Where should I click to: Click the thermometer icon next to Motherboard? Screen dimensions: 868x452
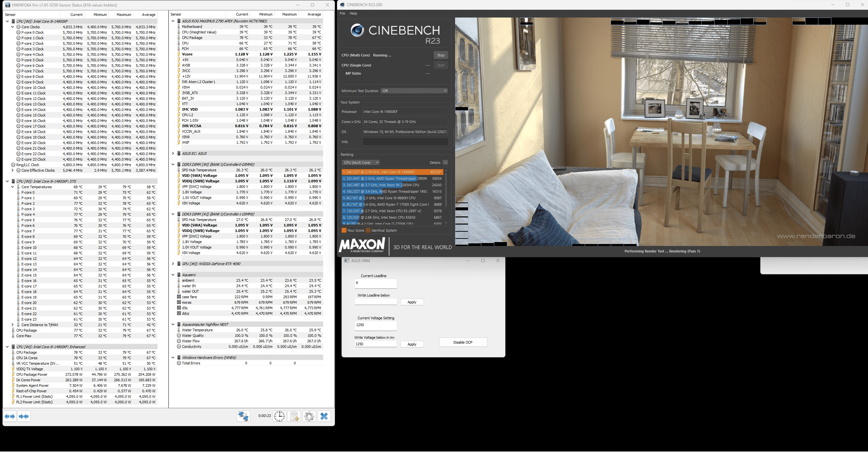(179, 27)
